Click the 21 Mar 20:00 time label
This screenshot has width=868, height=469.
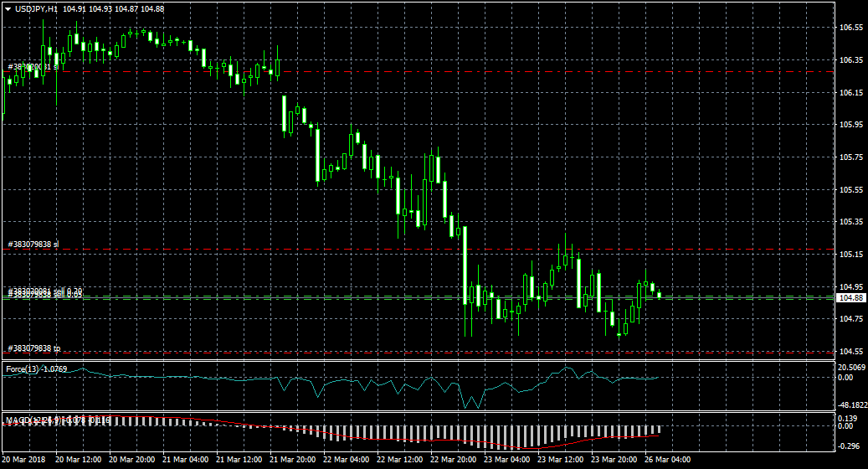[x=292, y=460]
